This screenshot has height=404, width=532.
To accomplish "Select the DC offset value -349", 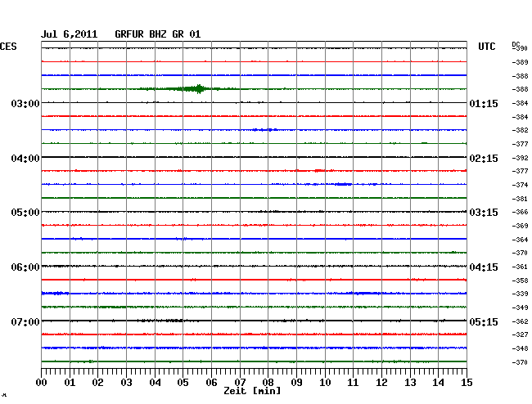I will click(x=520, y=307).
